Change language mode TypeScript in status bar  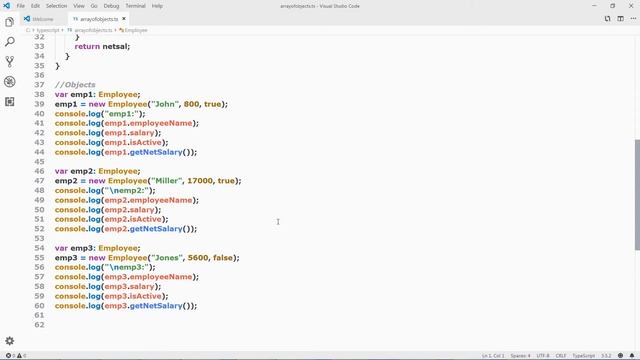[x=584, y=356]
